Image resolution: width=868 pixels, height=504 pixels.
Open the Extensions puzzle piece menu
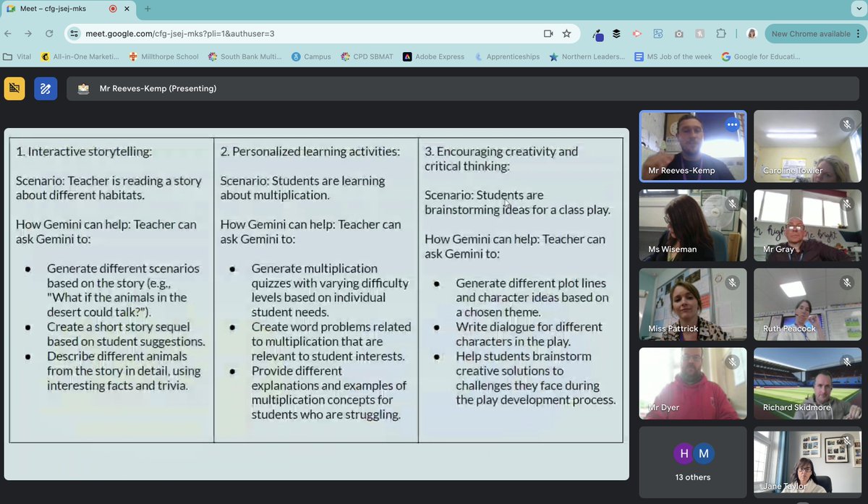tap(720, 33)
